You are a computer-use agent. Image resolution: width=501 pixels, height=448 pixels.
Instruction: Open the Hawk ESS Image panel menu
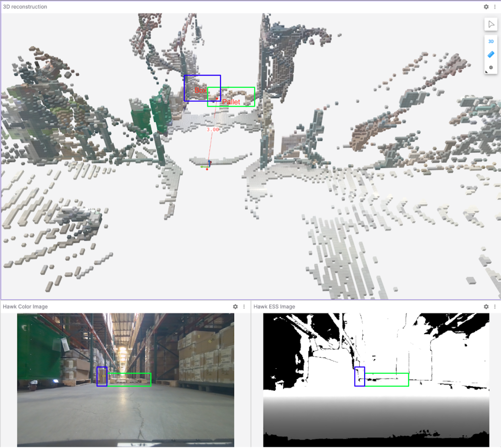pos(495,307)
